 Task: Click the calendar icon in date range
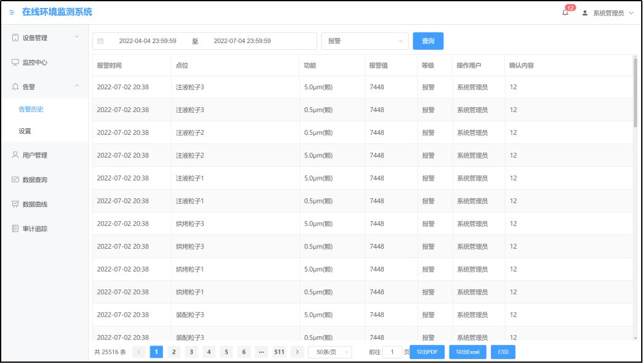100,41
